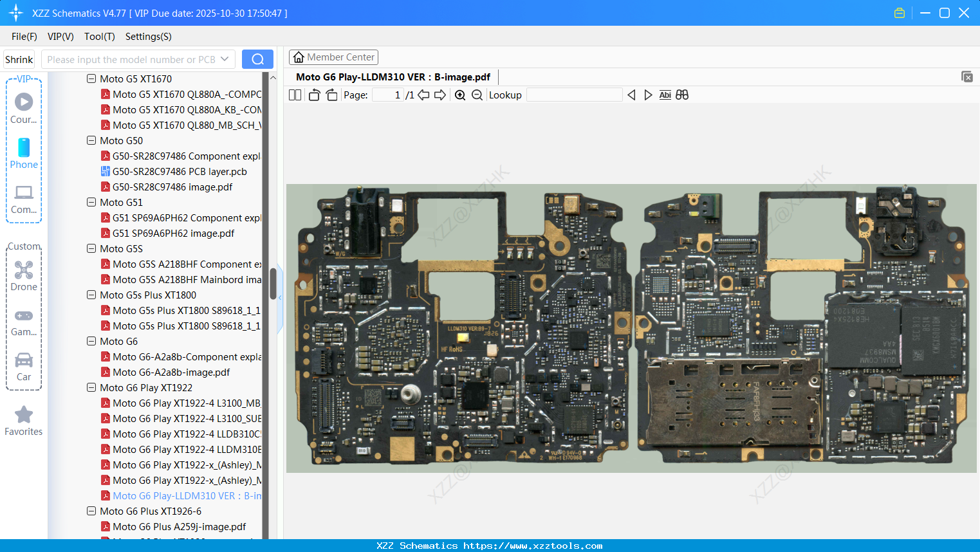Open the Drone category in sidebar
980x552 pixels.
coord(24,276)
